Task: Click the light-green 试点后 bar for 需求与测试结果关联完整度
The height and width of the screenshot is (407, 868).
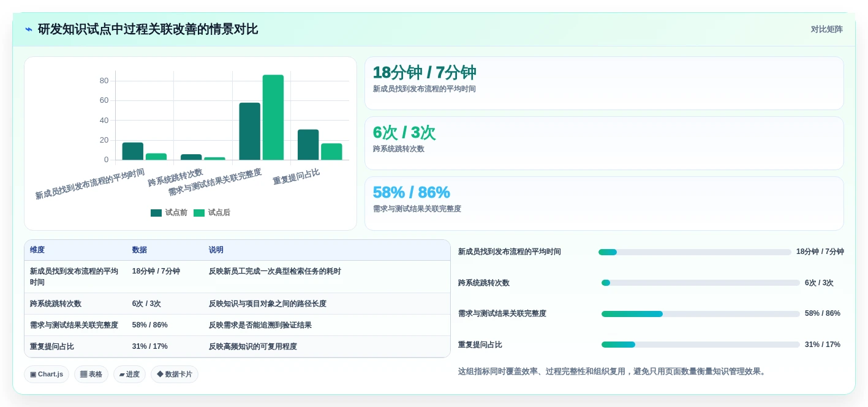Action: (x=273, y=118)
